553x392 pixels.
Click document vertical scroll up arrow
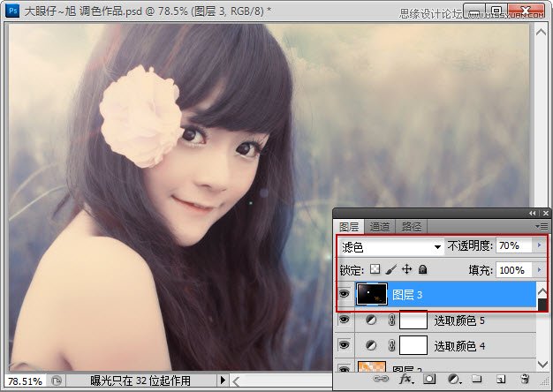[541, 32]
